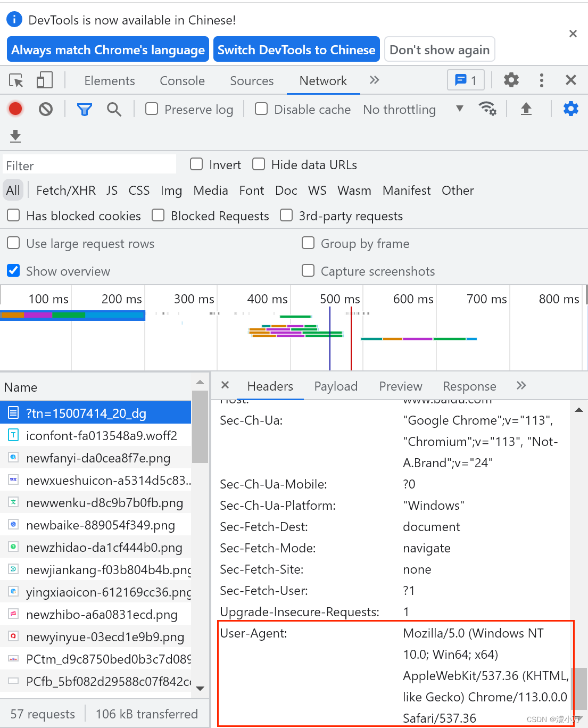Check the Invert filter checkbox
Image resolution: width=588 pixels, height=728 pixels.
[x=196, y=164]
